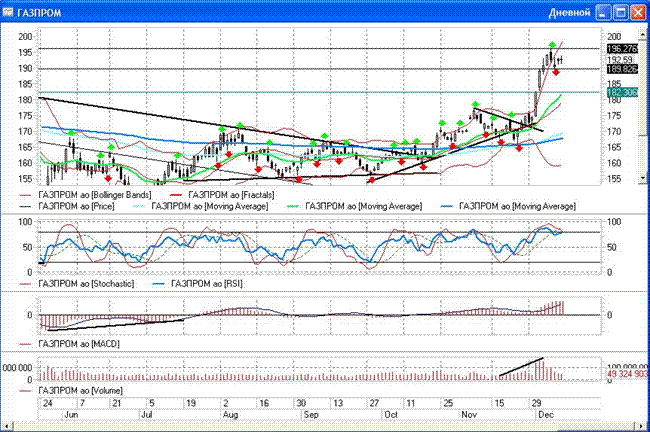Click the date 24 on time axis
This screenshot has height=432, width=650.
coord(48,403)
